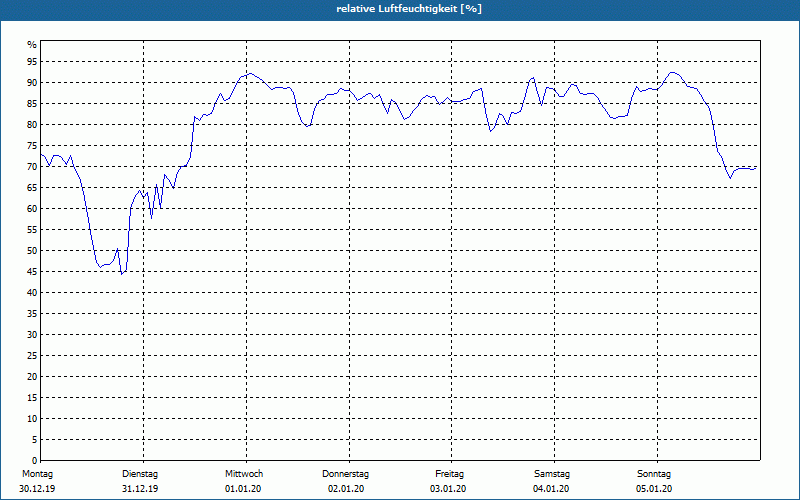Select the '15' y-axis value
Screen dimensions: 800x500
(x=32, y=397)
